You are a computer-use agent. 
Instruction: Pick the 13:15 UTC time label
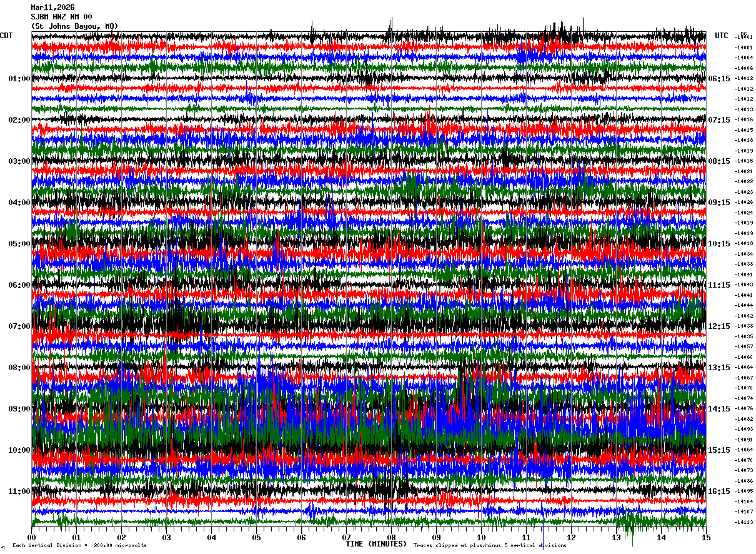pyautogui.click(x=719, y=368)
